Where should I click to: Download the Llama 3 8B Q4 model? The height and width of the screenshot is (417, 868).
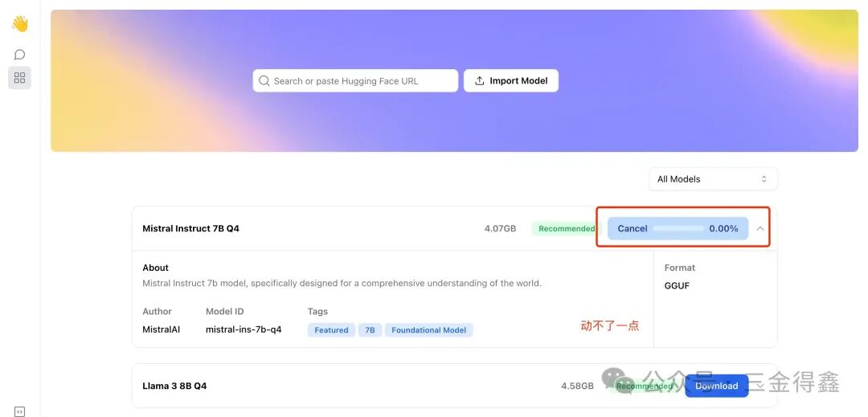(x=716, y=386)
